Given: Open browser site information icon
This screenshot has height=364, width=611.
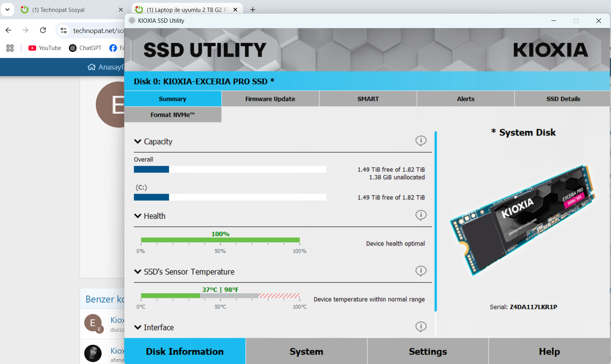Looking at the screenshot, I should (x=64, y=30).
